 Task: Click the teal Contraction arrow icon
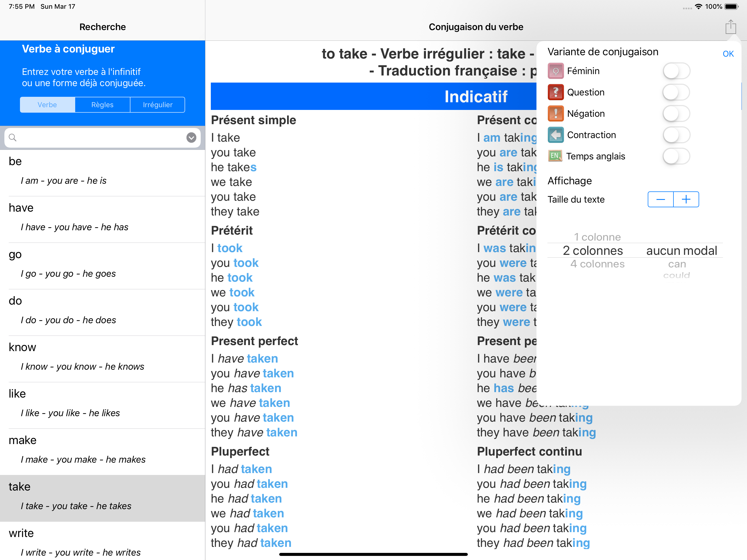(556, 135)
